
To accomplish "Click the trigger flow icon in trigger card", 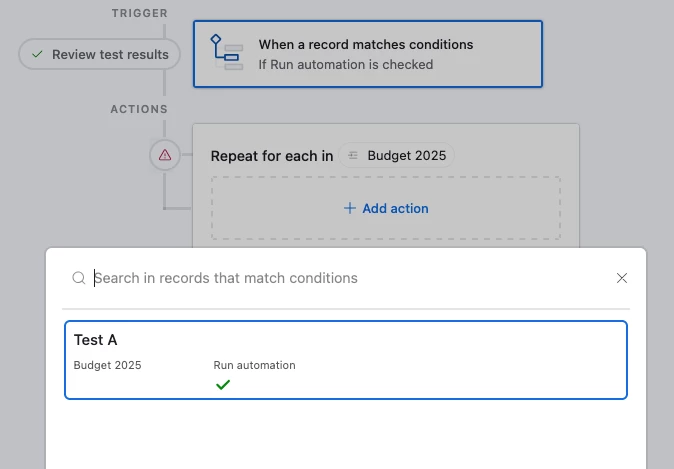I will pos(225,49).
